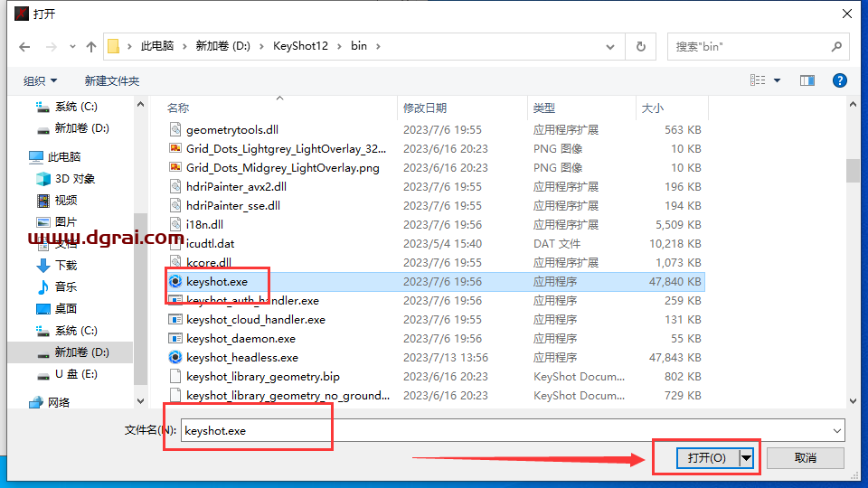This screenshot has height=488, width=868.
Task: Click keyshot_cloud_handler.exe icon
Action: point(175,319)
